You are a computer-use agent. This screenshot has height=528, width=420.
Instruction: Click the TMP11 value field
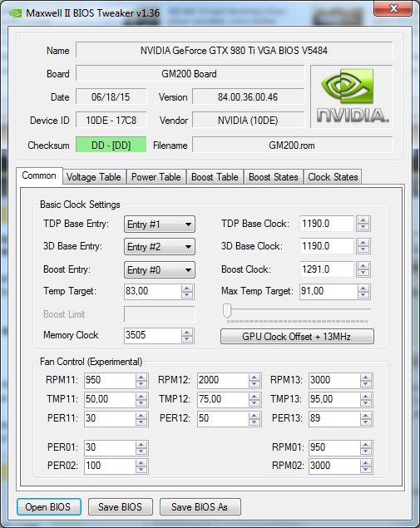pos(110,399)
